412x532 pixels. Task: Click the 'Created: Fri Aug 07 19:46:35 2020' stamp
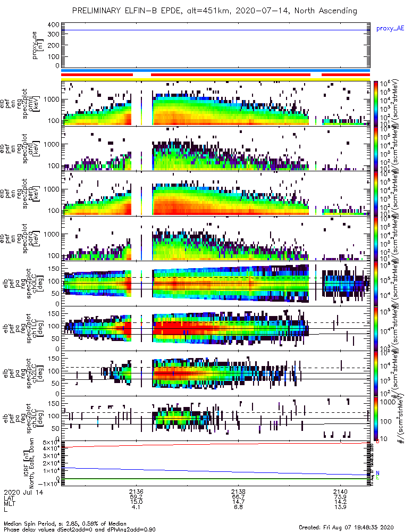[x=346, y=527]
